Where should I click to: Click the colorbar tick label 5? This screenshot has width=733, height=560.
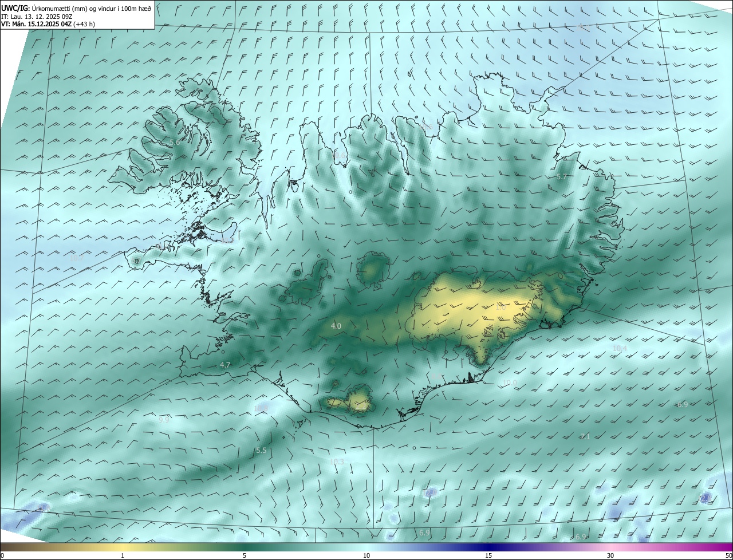pyautogui.click(x=245, y=555)
